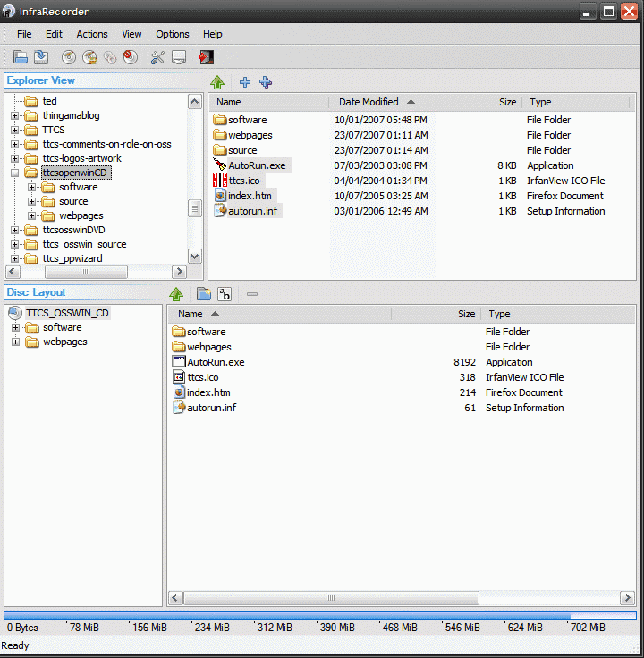Collapse the ttcsopenwinCD folder
Screen dimensions: 644x658
coord(14,173)
